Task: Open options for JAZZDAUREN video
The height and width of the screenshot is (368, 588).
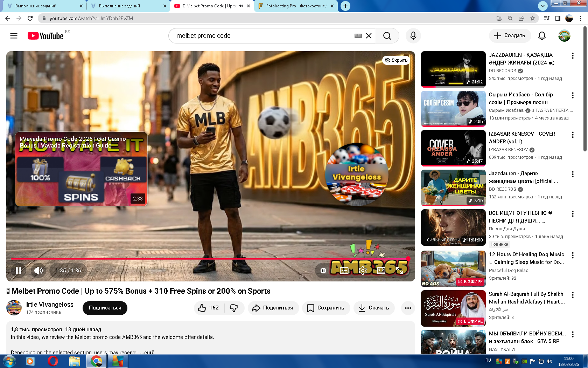Action: coord(573,56)
